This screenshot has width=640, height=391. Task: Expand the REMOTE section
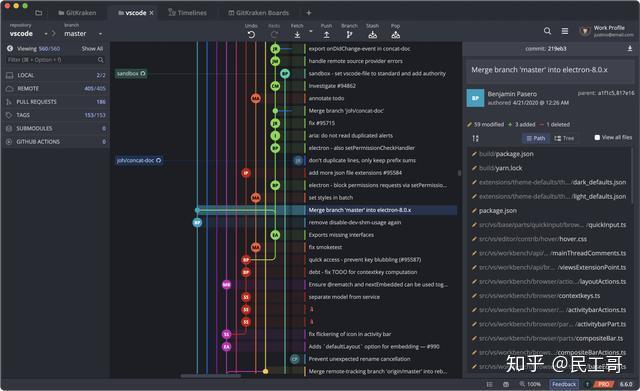coord(56,88)
